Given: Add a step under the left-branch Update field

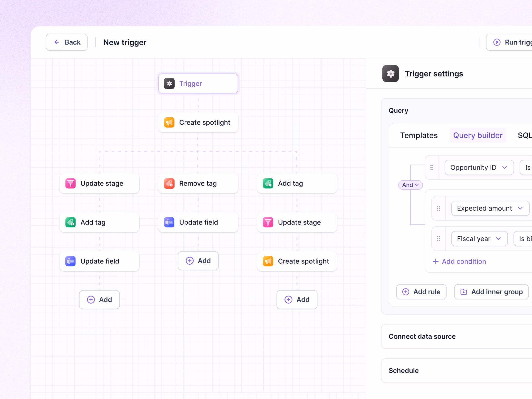Looking at the screenshot, I should tap(99, 300).
